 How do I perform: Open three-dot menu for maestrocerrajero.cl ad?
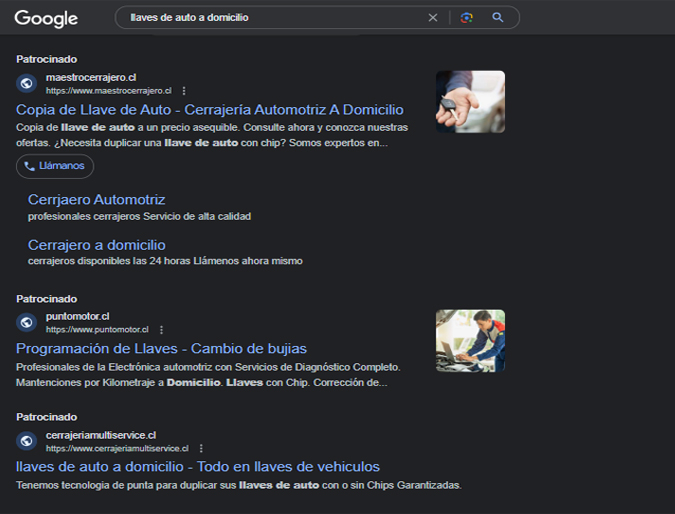(184, 91)
